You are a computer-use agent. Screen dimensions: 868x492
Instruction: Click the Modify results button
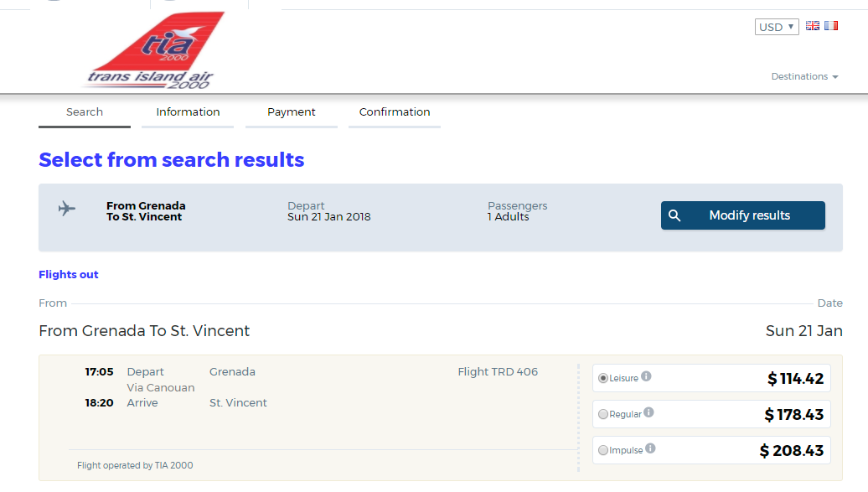tap(743, 215)
